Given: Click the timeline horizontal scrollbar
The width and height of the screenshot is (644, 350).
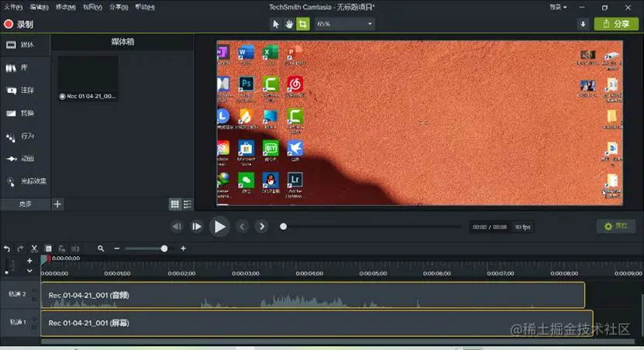Looking at the screenshot, I should coord(338,341).
